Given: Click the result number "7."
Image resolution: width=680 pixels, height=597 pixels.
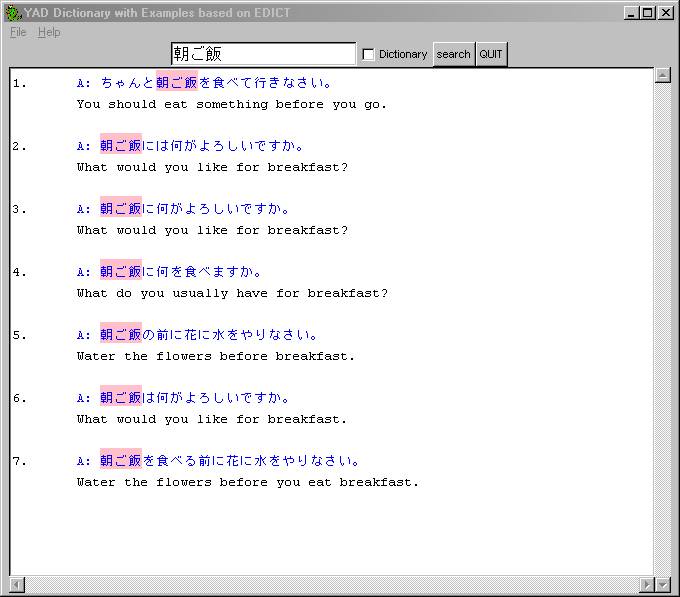Looking at the screenshot, I should pos(20,461).
